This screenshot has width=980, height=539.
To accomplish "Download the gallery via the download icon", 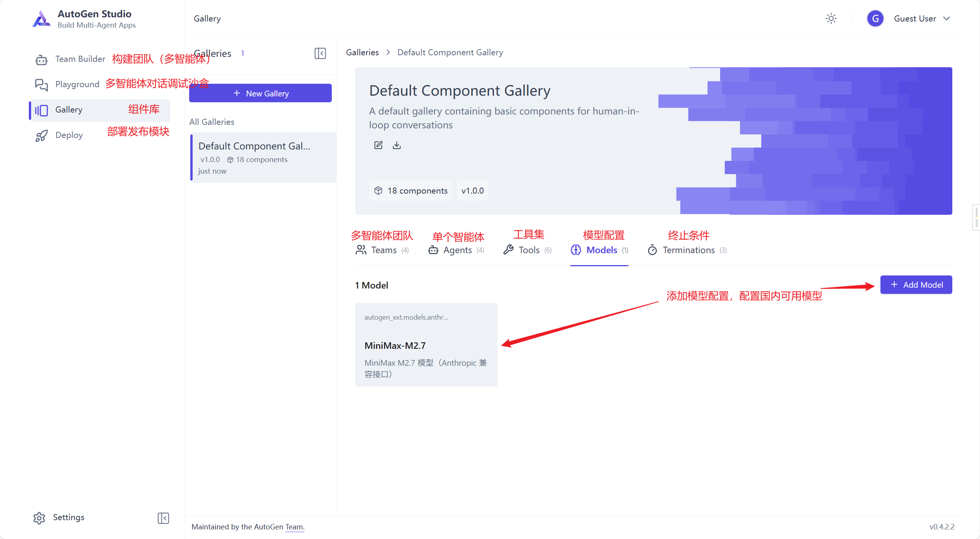I will point(397,145).
